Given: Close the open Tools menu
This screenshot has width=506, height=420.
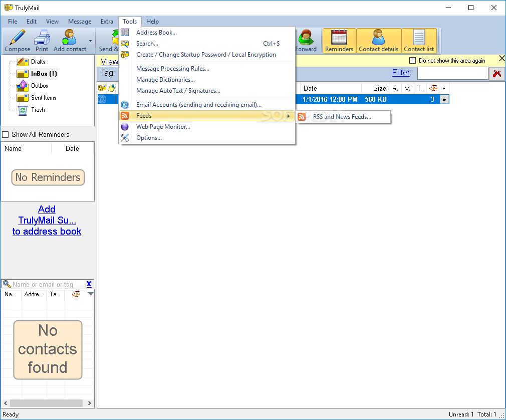Looking at the screenshot, I should coord(130,22).
